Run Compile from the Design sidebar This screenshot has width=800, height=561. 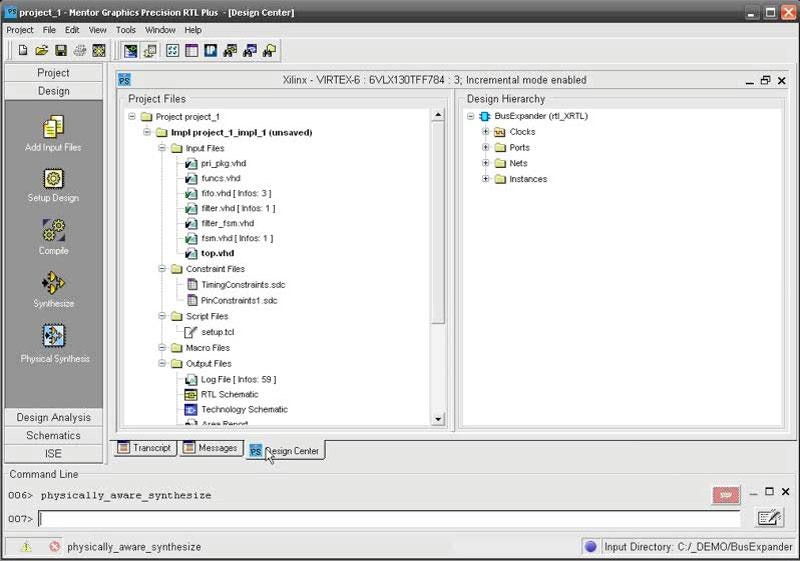[x=54, y=231]
